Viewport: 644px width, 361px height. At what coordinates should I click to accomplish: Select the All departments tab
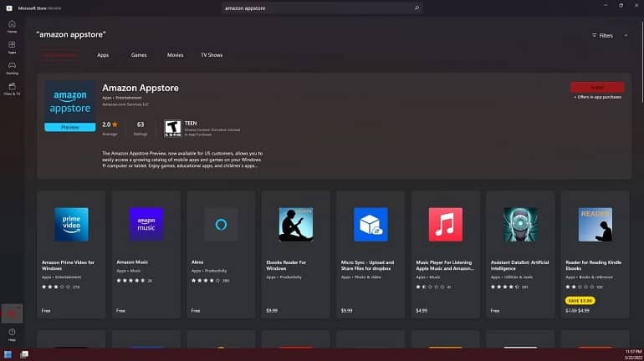click(60, 55)
